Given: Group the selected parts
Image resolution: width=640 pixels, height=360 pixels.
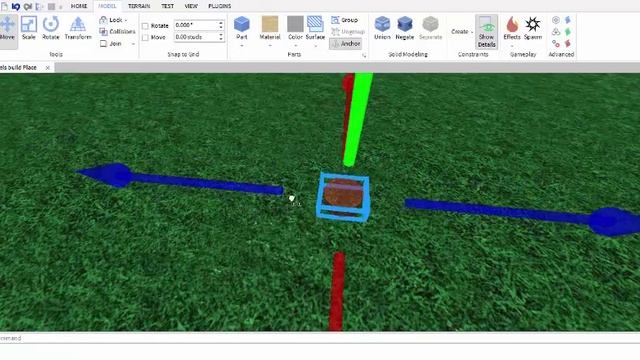Looking at the screenshot, I should (x=345, y=20).
